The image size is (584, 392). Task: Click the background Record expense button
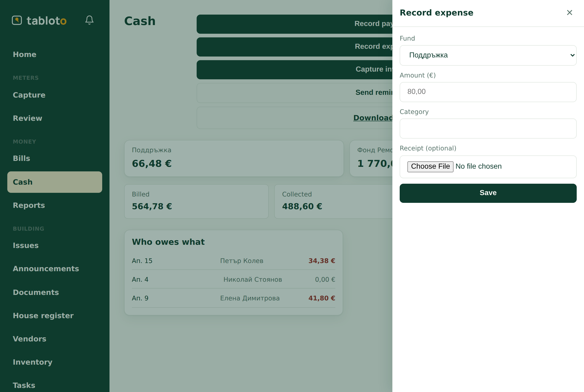click(x=294, y=47)
